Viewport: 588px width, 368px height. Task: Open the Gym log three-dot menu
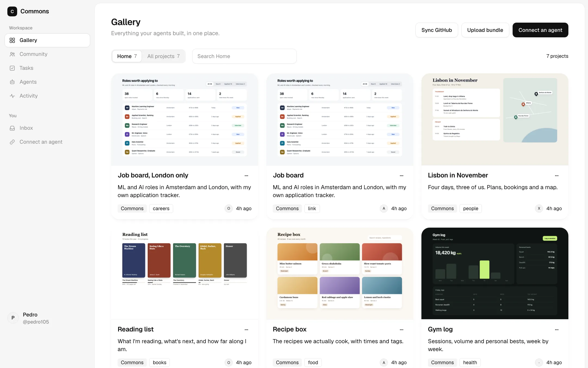[x=557, y=330]
